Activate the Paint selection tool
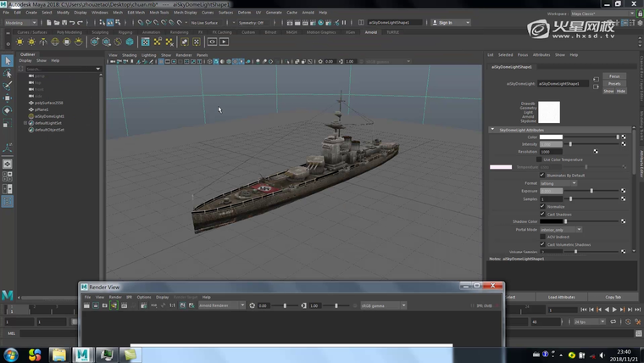 click(8, 86)
